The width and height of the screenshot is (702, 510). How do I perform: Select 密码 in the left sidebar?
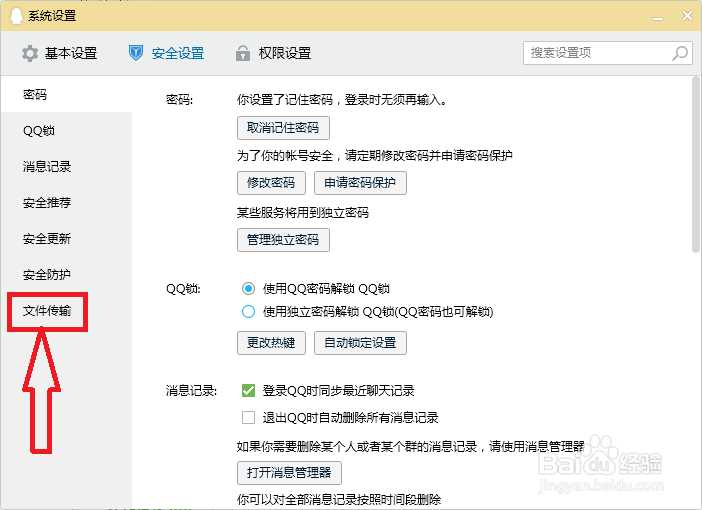[66, 94]
